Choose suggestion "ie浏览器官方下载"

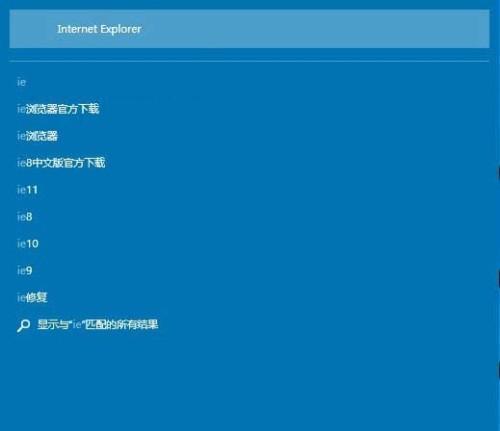click(x=58, y=109)
